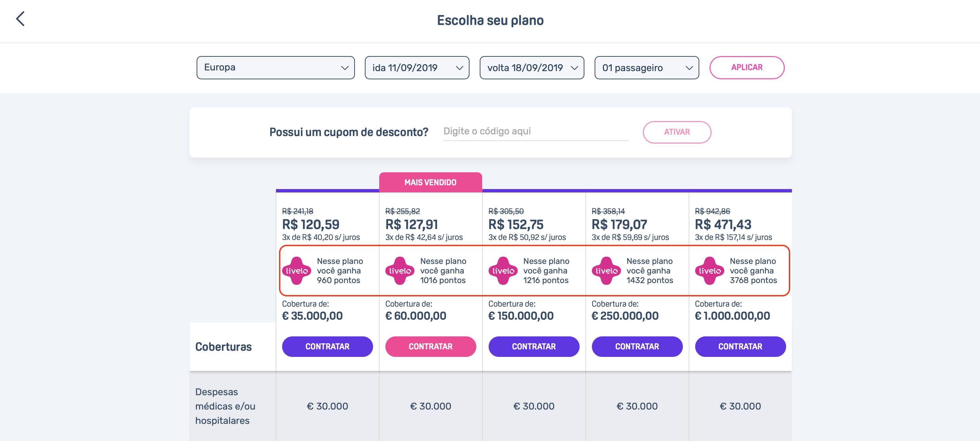Image resolution: width=980 pixels, height=441 pixels.
Task: Contratar the R$ 120,59 plan
Action: pos(328,347)
